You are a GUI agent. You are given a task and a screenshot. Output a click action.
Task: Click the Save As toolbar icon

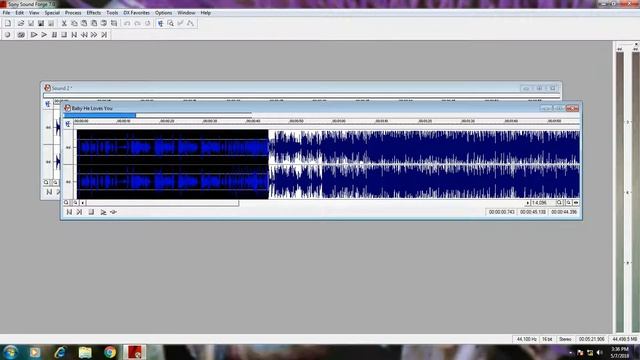[x=41, y=23]
